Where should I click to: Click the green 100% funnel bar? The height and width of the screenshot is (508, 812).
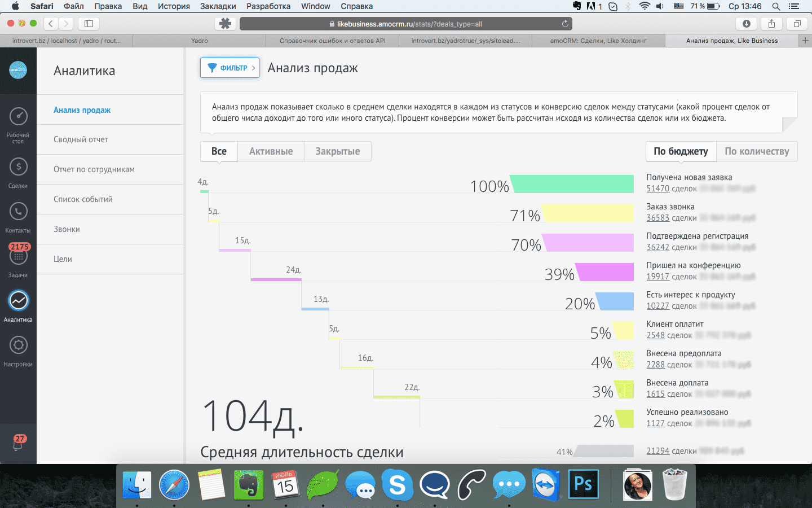tap(572, 184)
